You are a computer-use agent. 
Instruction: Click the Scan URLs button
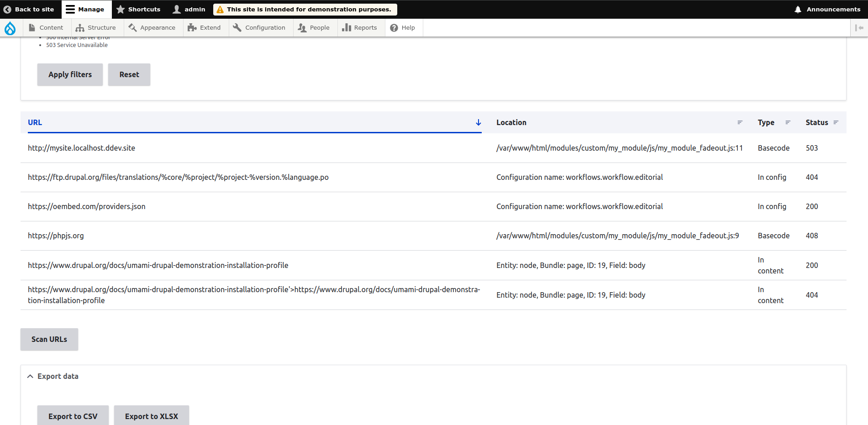click(x=49, y=339)
